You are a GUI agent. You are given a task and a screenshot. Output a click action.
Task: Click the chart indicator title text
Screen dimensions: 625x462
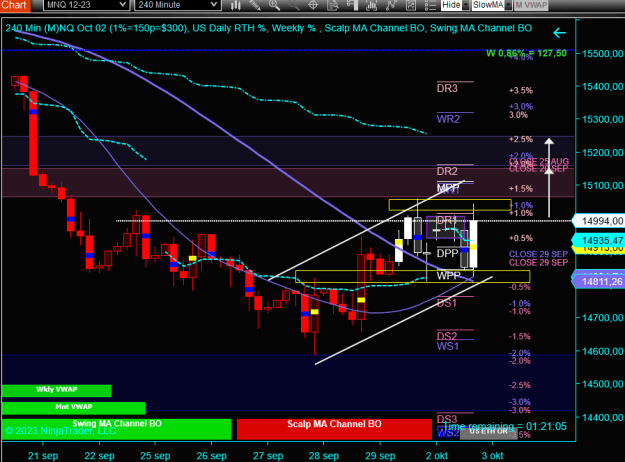tap(268, 28)
